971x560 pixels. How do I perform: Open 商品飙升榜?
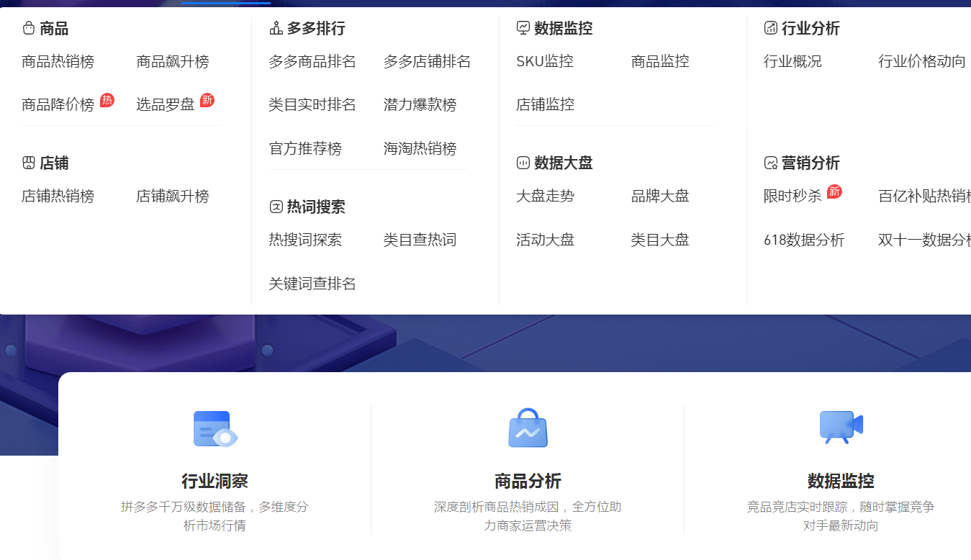(x=173, y=62)
